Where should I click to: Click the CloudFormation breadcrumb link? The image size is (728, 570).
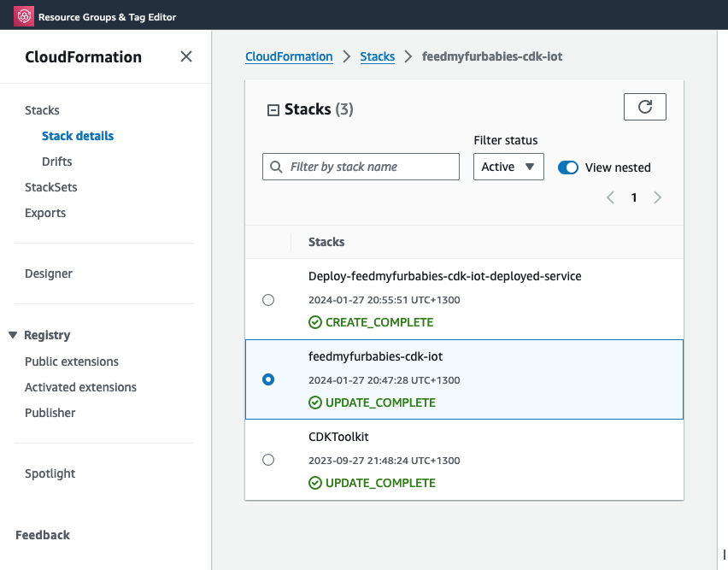point(289,56)
